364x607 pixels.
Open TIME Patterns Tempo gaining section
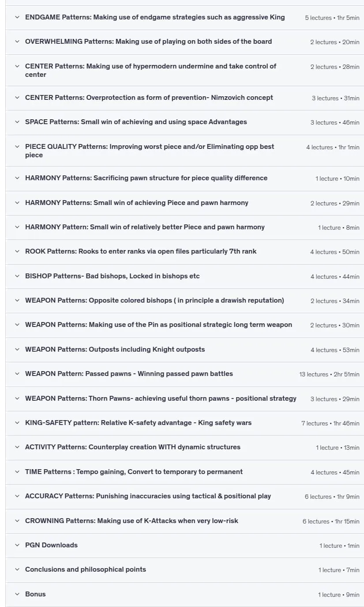click(185, 472)
